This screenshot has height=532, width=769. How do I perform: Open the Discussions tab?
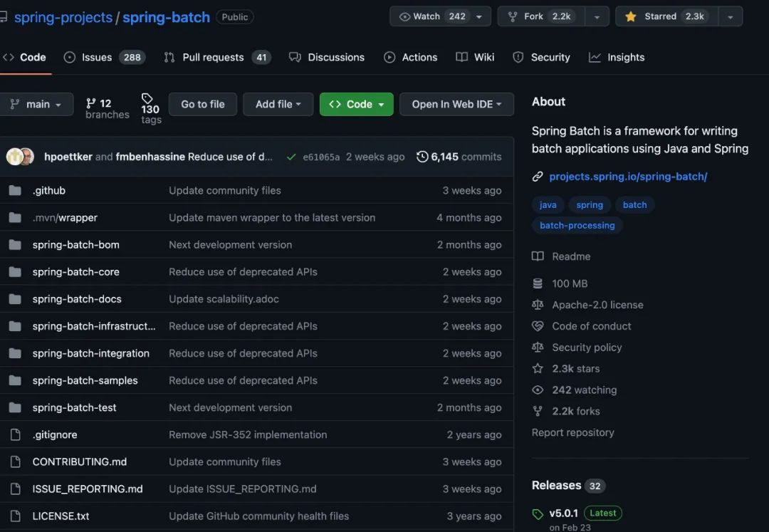click(327, 58)
